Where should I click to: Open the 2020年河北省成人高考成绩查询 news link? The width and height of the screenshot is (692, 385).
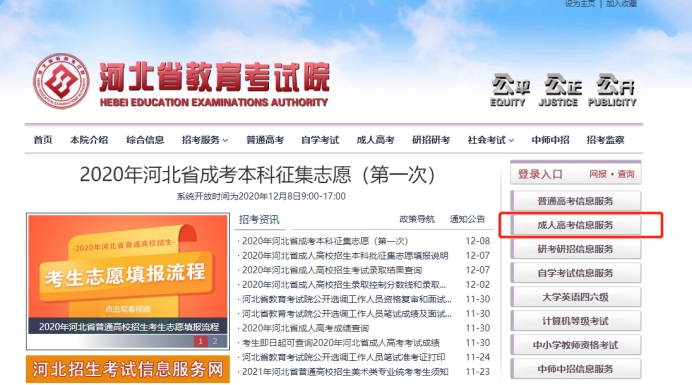tap(305, 328)
